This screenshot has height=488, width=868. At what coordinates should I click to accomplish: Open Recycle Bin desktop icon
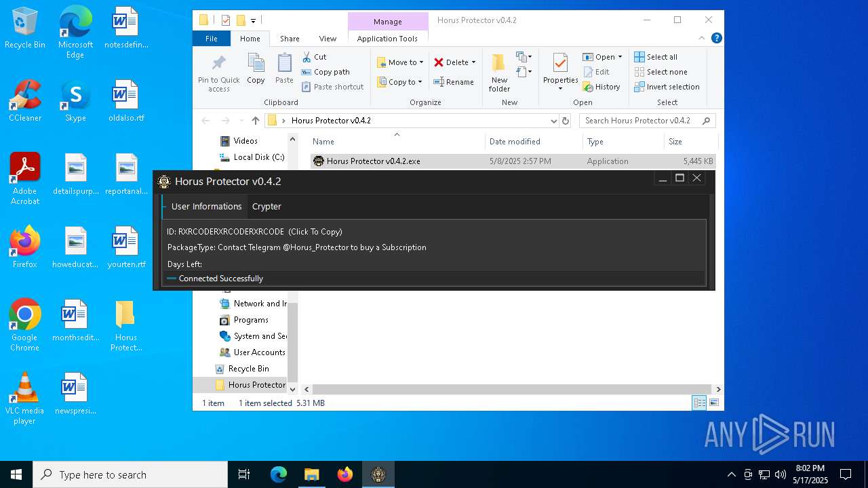pyautogui.click(x=25, y=28)
